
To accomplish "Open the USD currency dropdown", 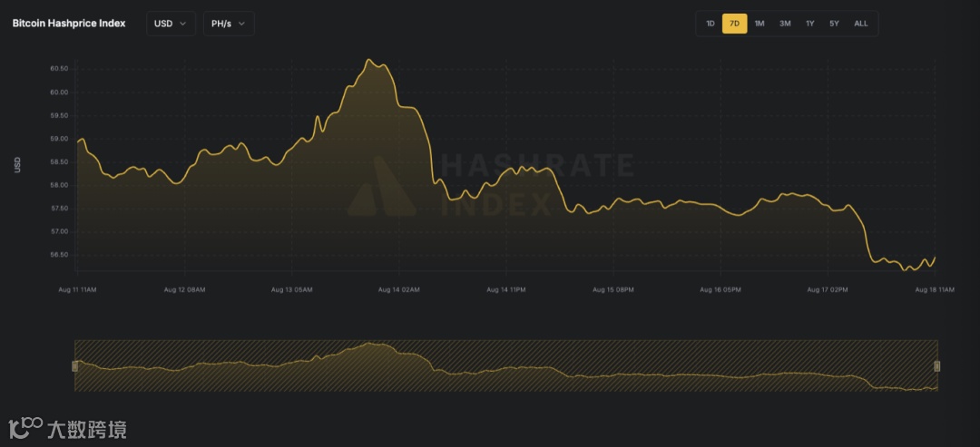I will (x=171, y=24).
